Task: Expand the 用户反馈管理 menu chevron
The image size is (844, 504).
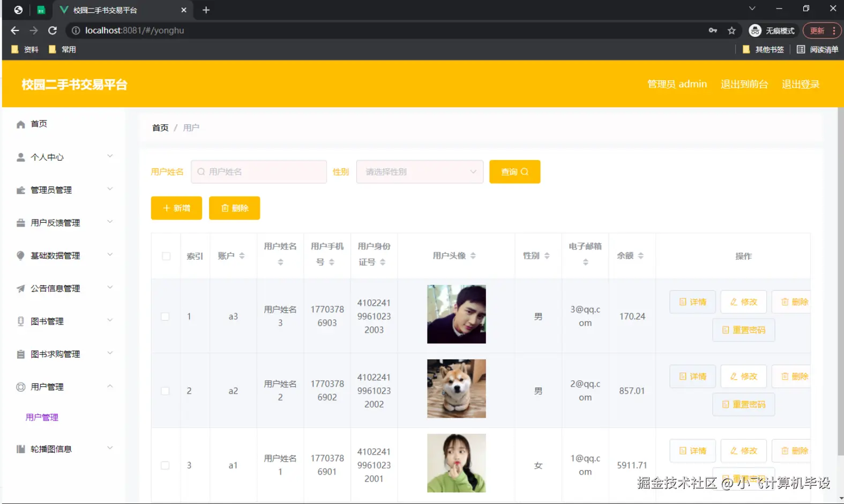Action: coord(110,222)
